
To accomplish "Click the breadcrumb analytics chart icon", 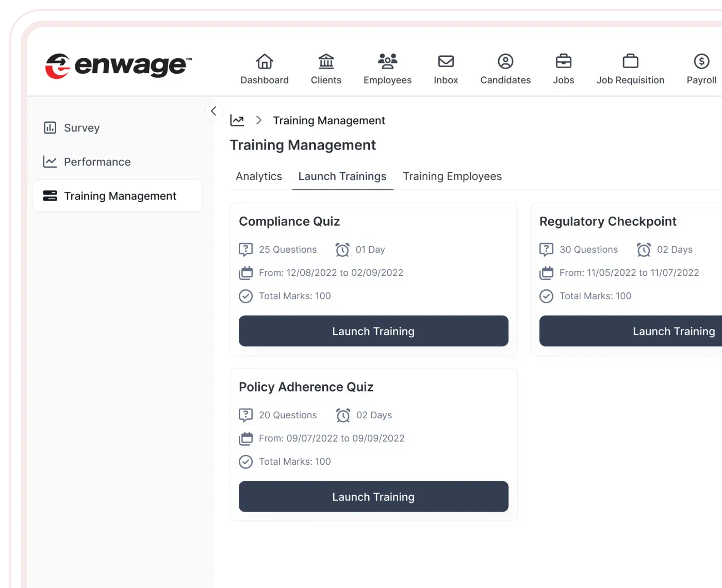I will pyautogui.click(x=237, y=120).
